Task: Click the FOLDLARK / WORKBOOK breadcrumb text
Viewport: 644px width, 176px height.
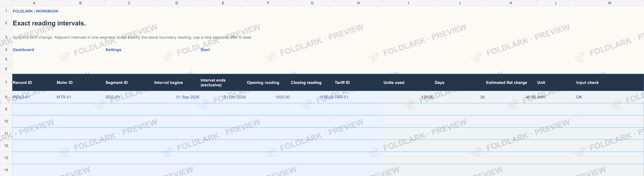Action: point(36,11)
